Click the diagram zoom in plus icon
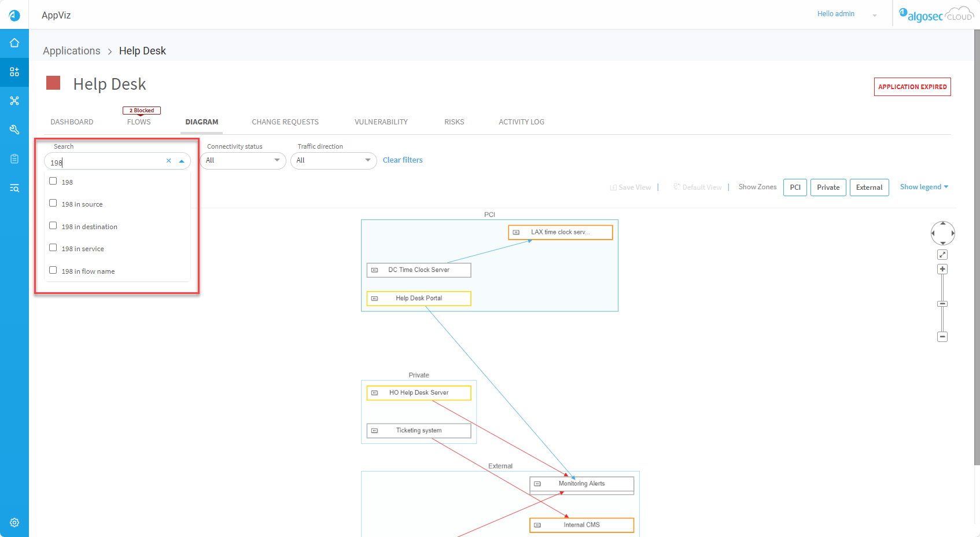 click(x=942, y=269)
